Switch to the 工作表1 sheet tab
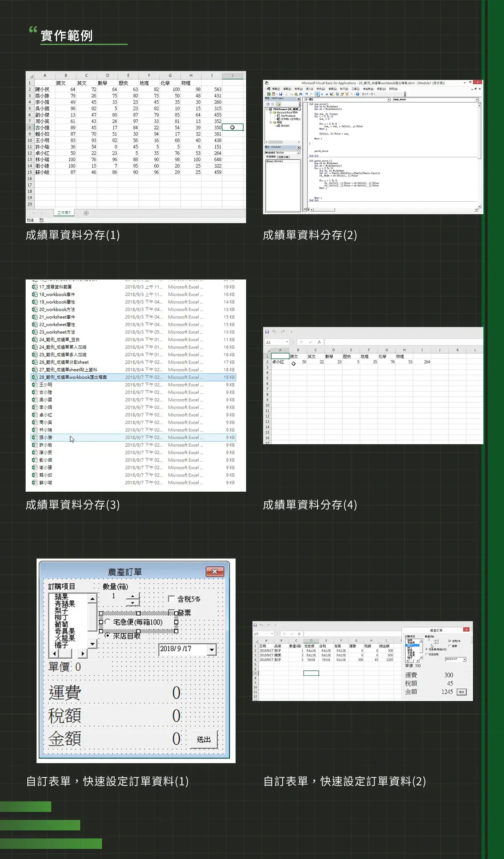Viewport: 504px width, 859px height. [64, 213]
